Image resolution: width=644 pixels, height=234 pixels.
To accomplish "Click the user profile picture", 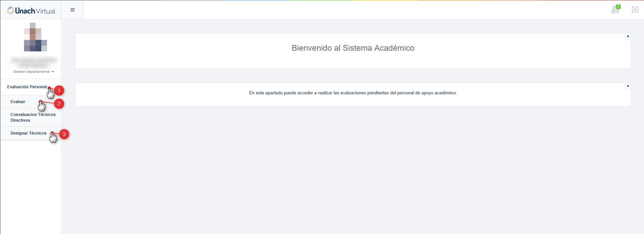I will tap(36, 37).
